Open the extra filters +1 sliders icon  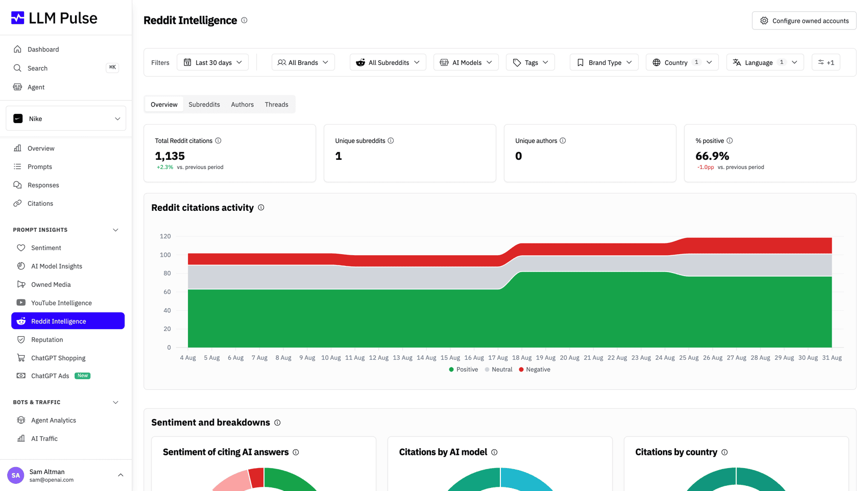tap(826, 62)
